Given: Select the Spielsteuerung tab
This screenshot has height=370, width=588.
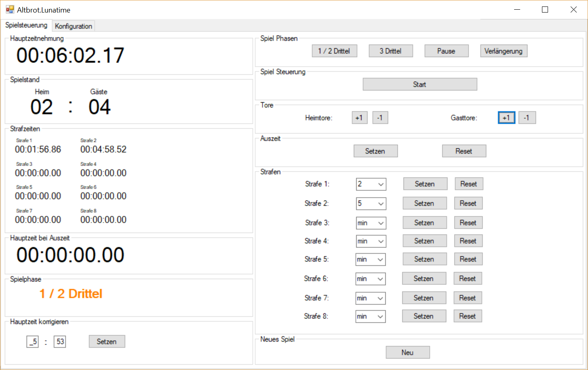Looking at the screenshot, I should [x=26, y=25].
